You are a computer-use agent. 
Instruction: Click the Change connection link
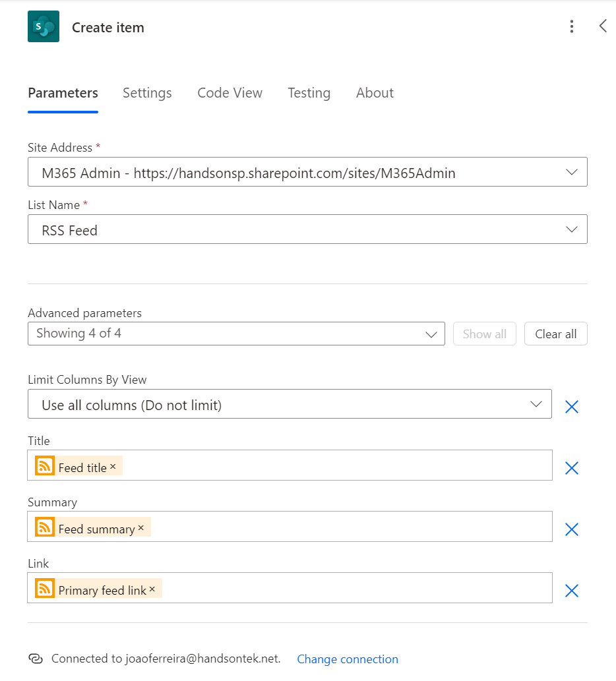[348, 659]
